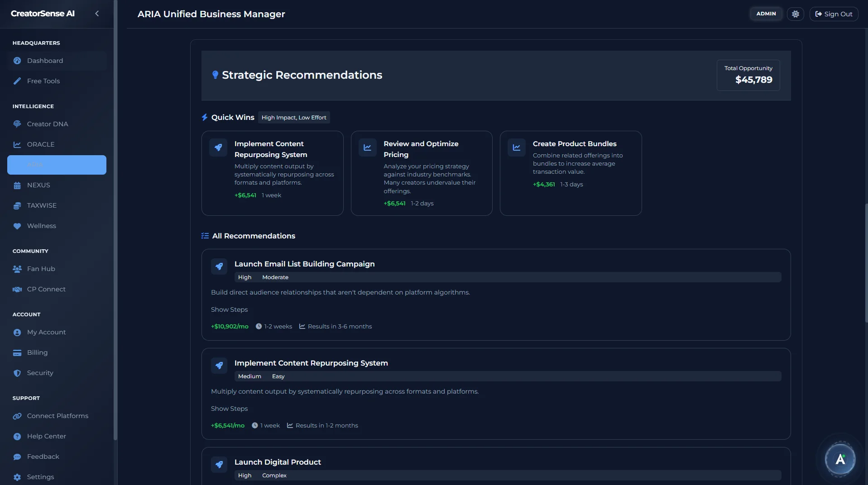Select Settings from the sidebar
The height and width of the screenshot is (485, 868).
(x=40, y=477)
